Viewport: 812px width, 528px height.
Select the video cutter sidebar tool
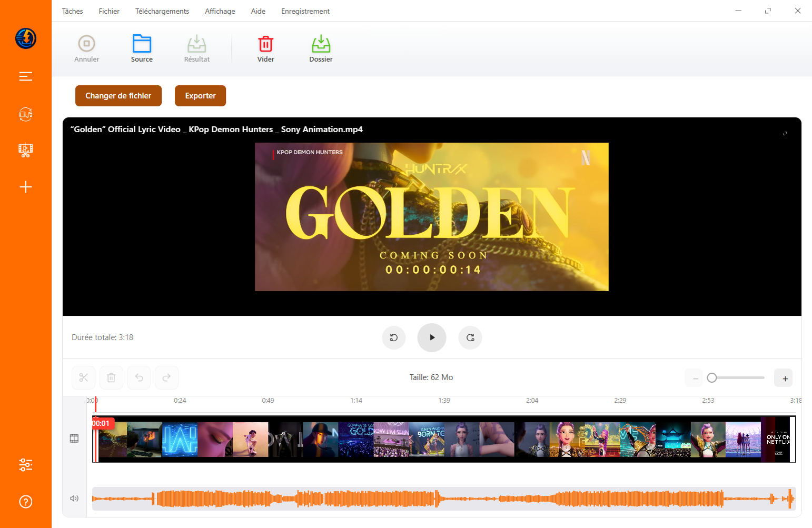[26, 151]
